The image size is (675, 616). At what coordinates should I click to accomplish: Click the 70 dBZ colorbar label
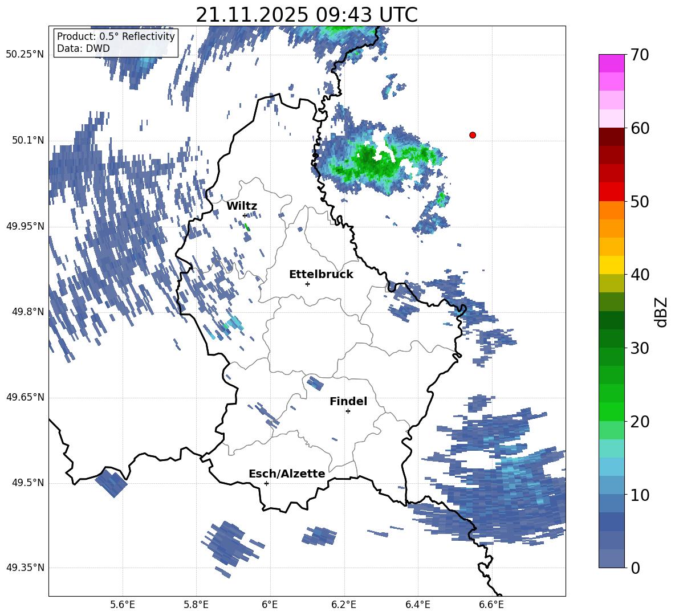[x=640, y=55]
